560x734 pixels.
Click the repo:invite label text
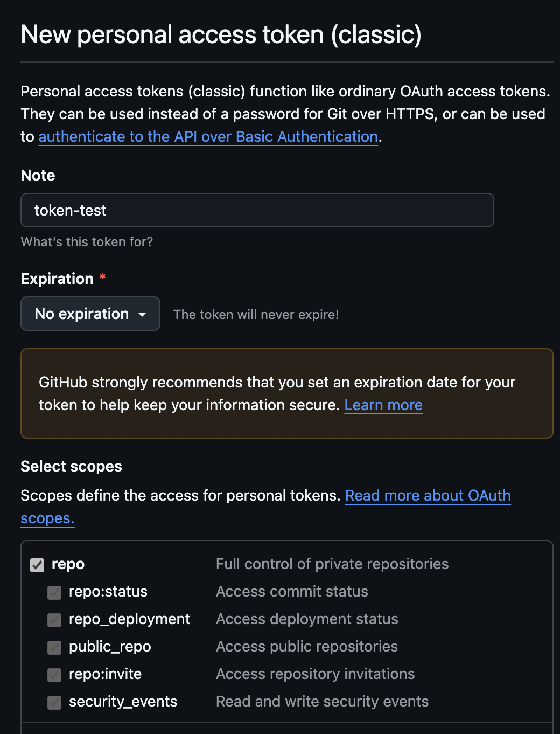[x=105, y=674]
